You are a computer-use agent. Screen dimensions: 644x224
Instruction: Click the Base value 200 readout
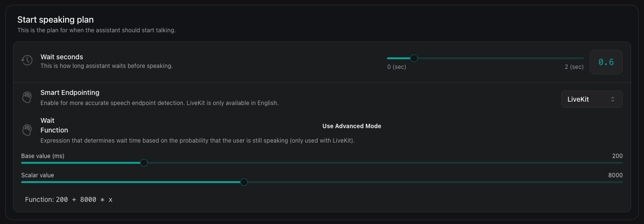(617, 156)
